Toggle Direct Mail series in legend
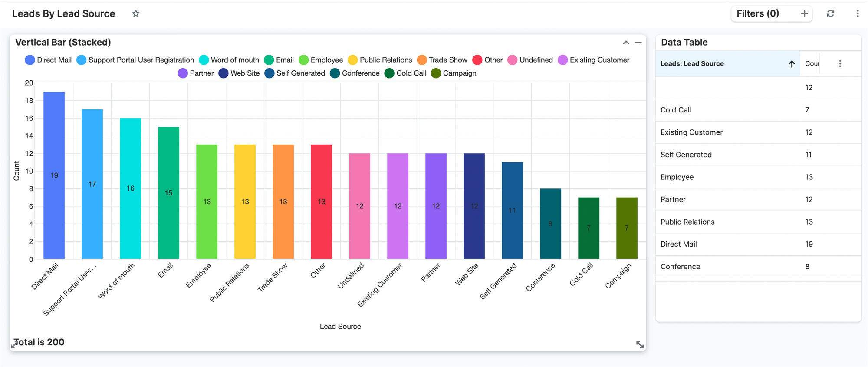The width and height of the screenshot is (868, 367). tap(48, 60)
